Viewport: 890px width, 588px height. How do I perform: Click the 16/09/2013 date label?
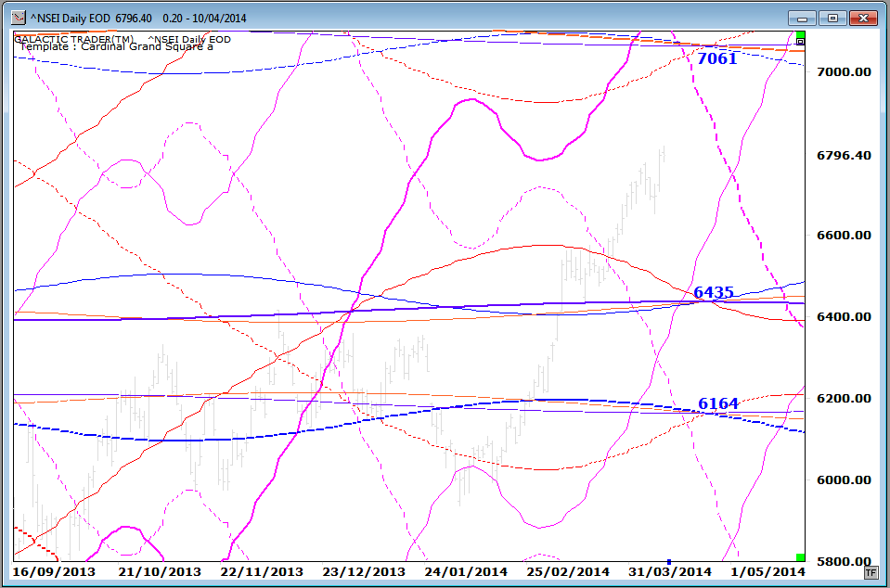54,571
